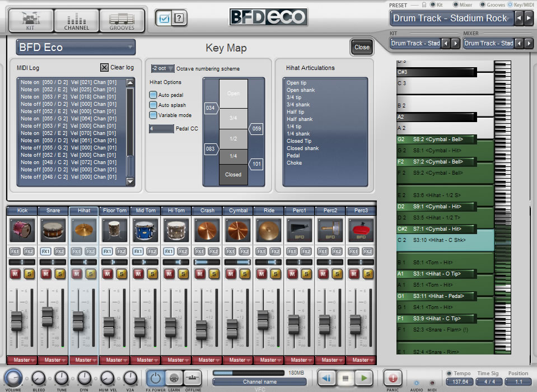Toggle FX1 on the Kick channel
This screenshot has height=392, width=537.
pos(15,251)
